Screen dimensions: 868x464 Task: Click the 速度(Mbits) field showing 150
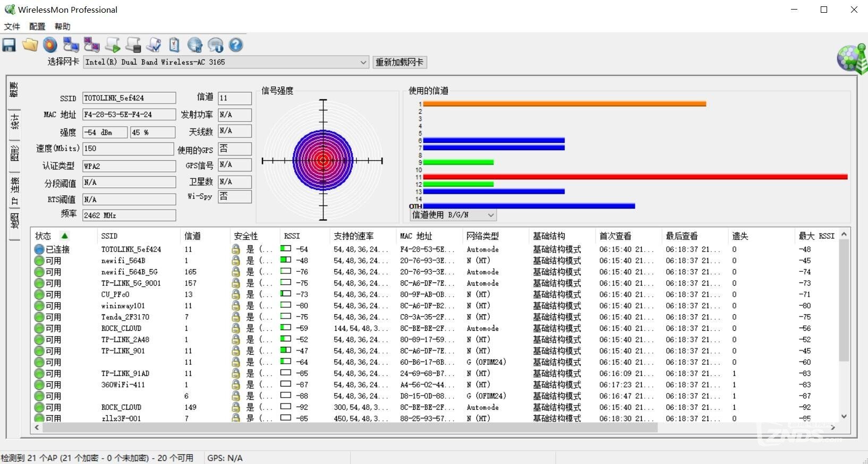pos(128,149)
